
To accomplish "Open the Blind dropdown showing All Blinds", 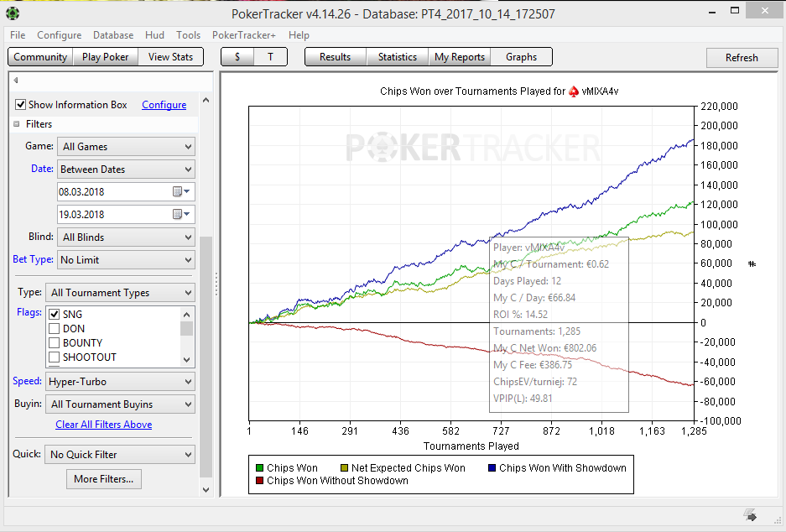I will [x=127, y=237].
